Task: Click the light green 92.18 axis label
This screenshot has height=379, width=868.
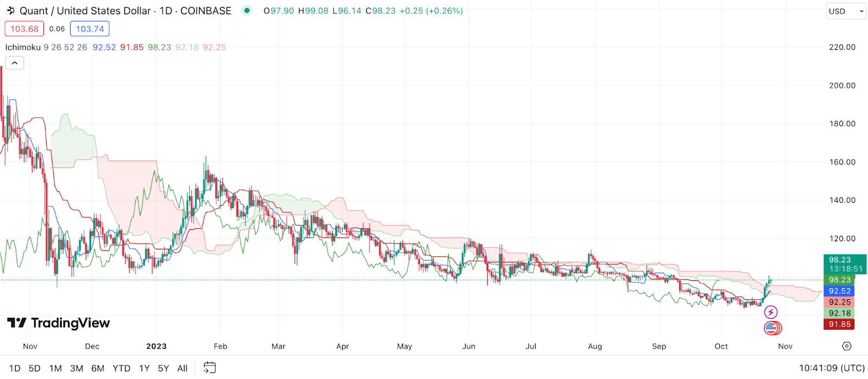Action: pyautogui.click(x=839, y=313)
